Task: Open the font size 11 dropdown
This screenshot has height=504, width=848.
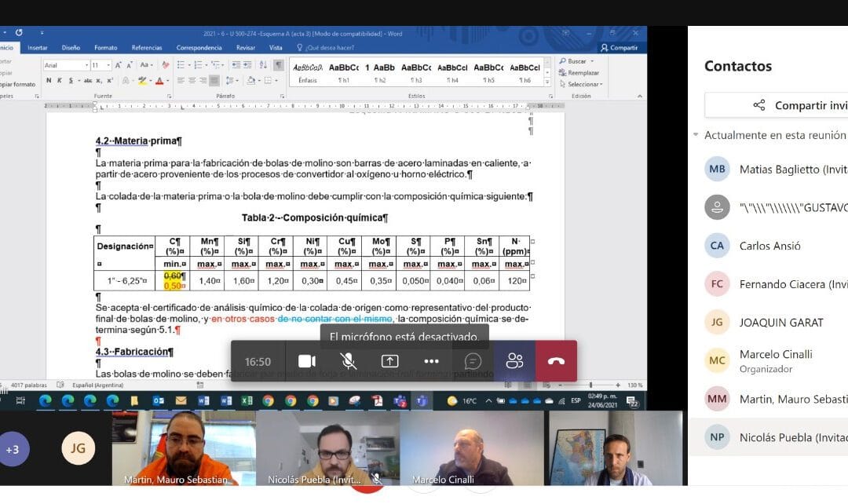Action: coord(108,65)
